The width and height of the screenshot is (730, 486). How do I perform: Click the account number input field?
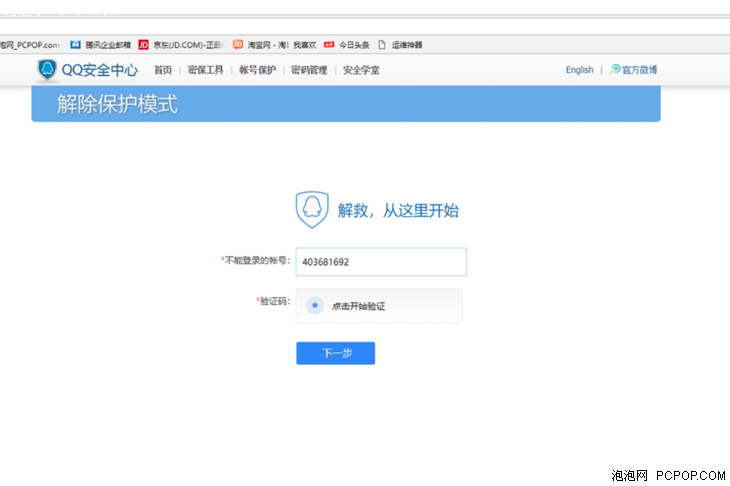click(381, 262)
